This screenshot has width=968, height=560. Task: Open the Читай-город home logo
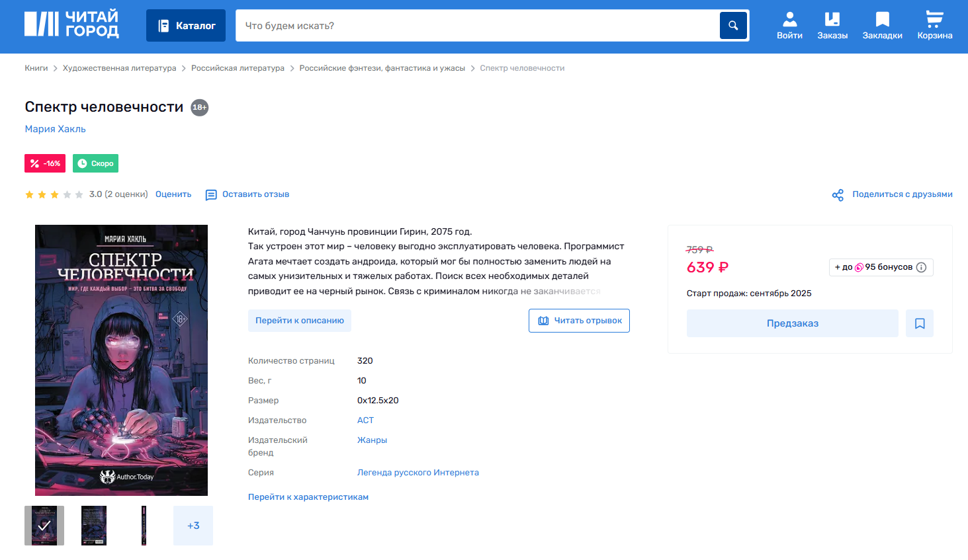click(71, 24)
